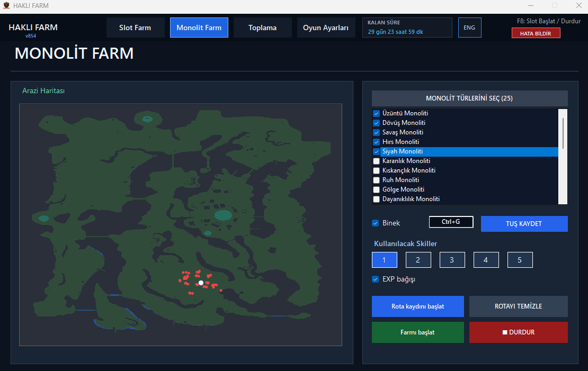Check the Kıskançlık Monoliti checkbox
The image size is (588, 371).
click(x=376, y=170)
